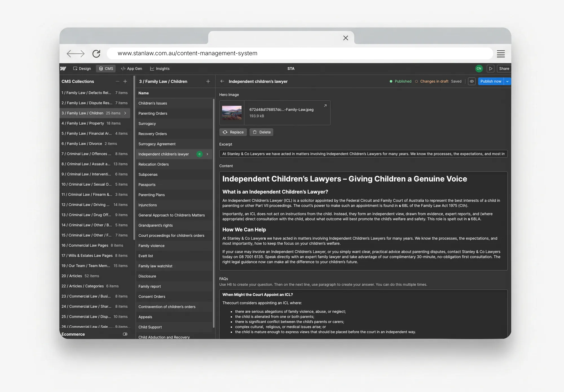This screenshot has height=392, width=564.
Task: Select the Relocation Orders item
Action: pos(174,164)
